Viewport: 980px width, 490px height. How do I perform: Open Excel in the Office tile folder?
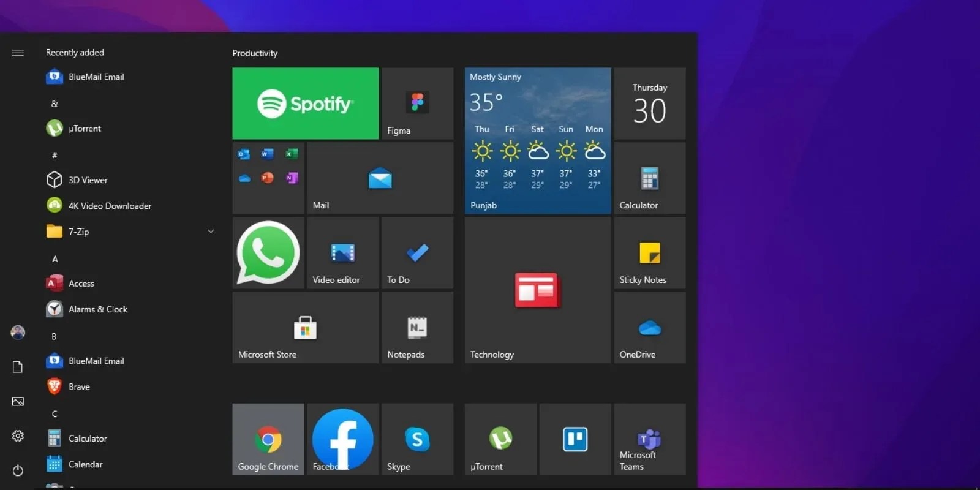click(292, 154)
